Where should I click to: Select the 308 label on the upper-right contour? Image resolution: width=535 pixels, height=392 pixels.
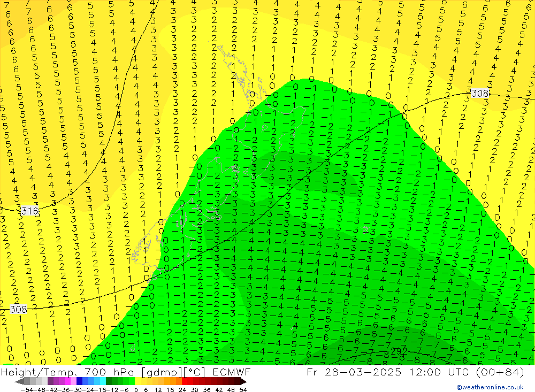(480, 93)
